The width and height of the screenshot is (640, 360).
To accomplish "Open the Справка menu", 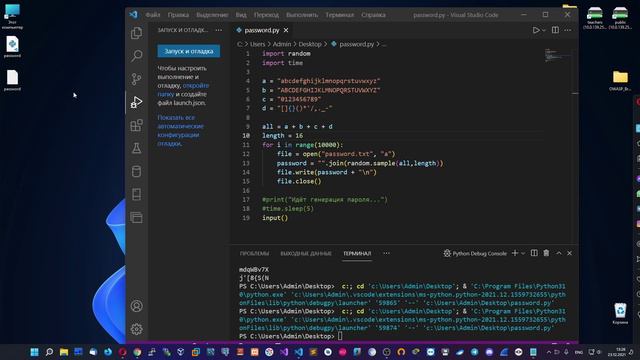I will 373,15.
